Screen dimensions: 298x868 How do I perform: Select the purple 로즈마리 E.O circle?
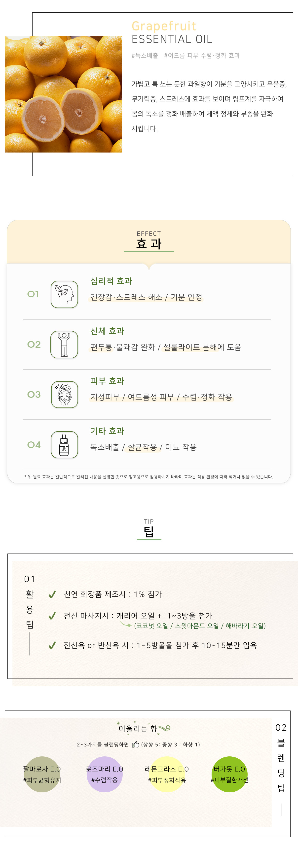click(x=104, y=774)
